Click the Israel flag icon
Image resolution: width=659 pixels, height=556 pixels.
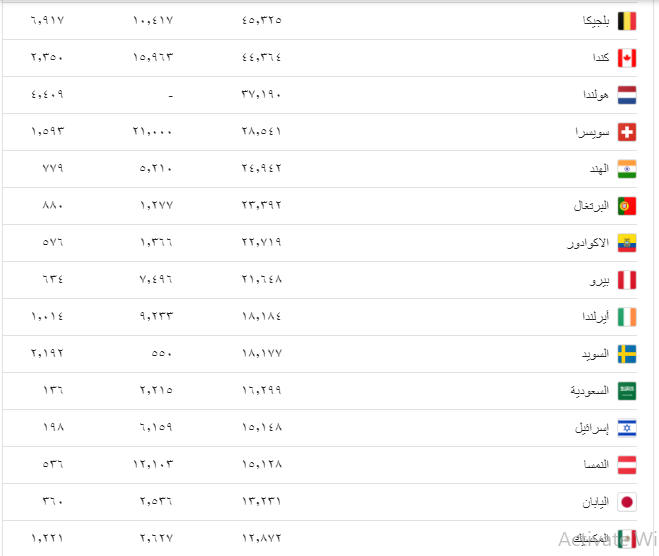point(627,428)
